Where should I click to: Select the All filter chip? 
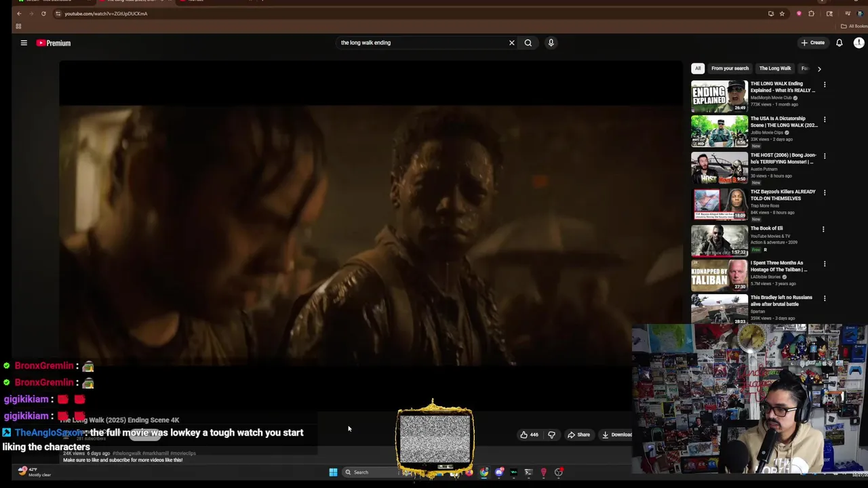tap(698, 68)
